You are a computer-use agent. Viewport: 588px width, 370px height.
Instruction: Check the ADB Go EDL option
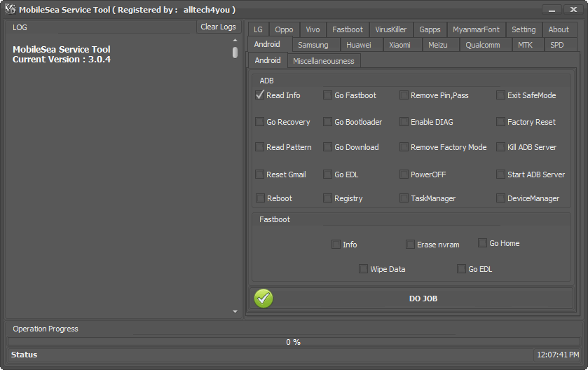pyautogui.click(x=327, y=174)
